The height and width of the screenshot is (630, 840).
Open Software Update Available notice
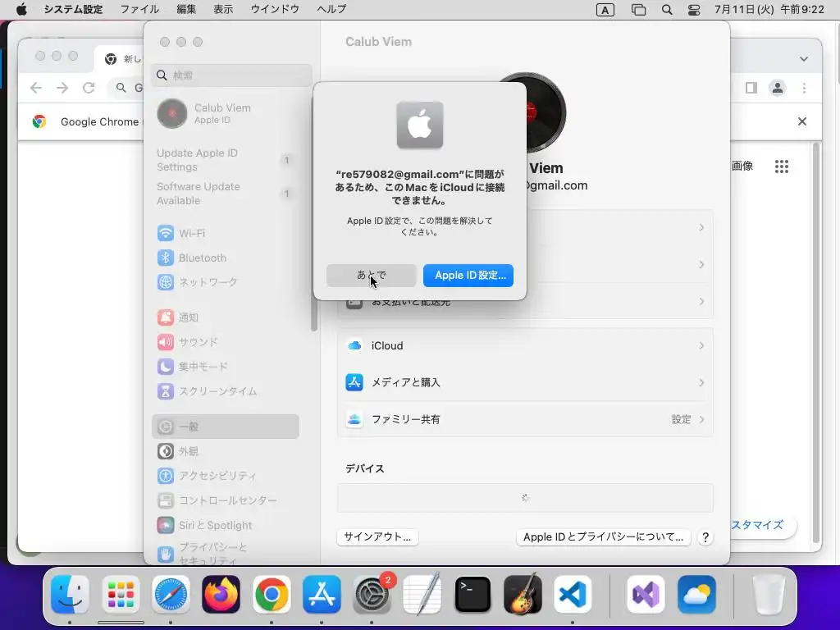225,194
